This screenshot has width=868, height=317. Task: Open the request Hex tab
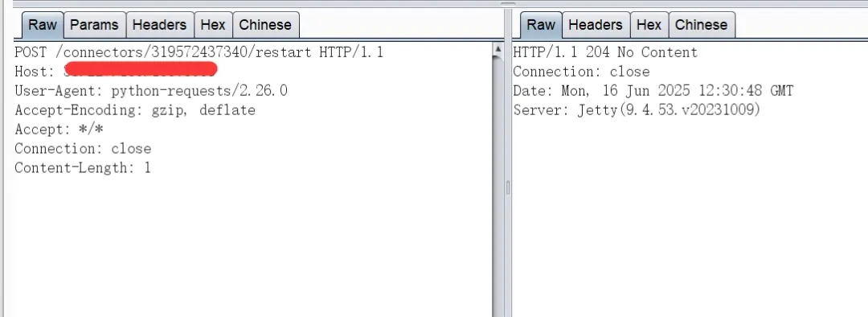(x=213, y=25)
